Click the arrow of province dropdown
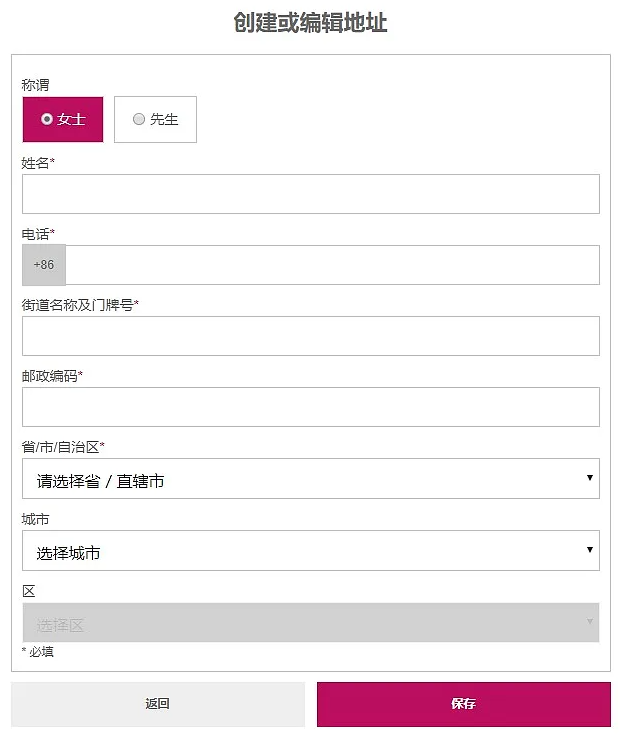The width and height of the screenshot is (620, 736). (589, 478)
